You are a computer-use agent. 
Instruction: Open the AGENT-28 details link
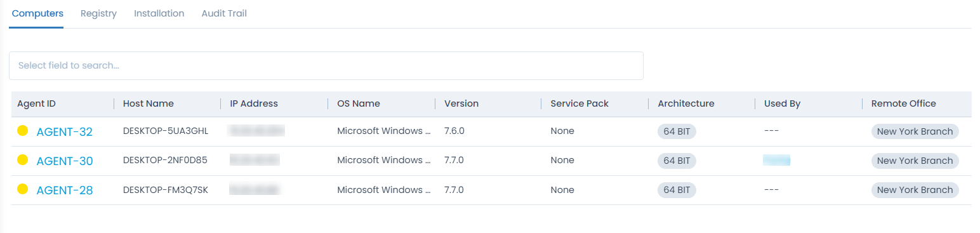pyautogui.click(x=65, y=190)
